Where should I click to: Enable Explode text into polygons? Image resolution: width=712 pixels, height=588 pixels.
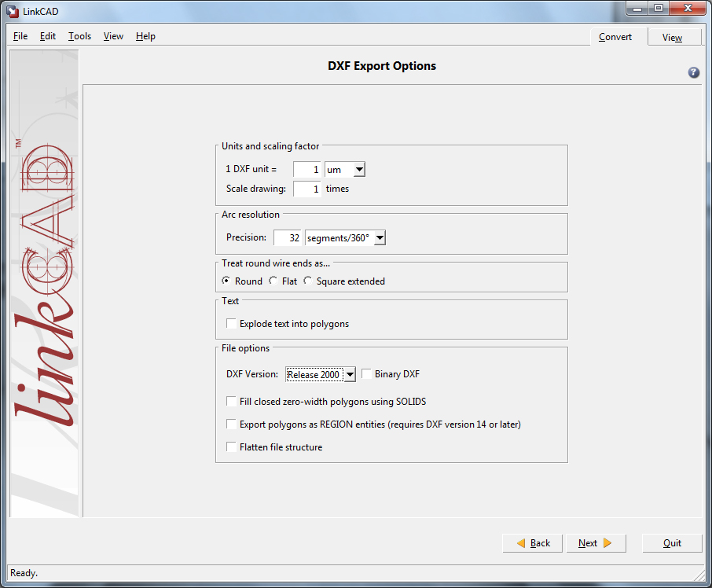click(231, 323)
